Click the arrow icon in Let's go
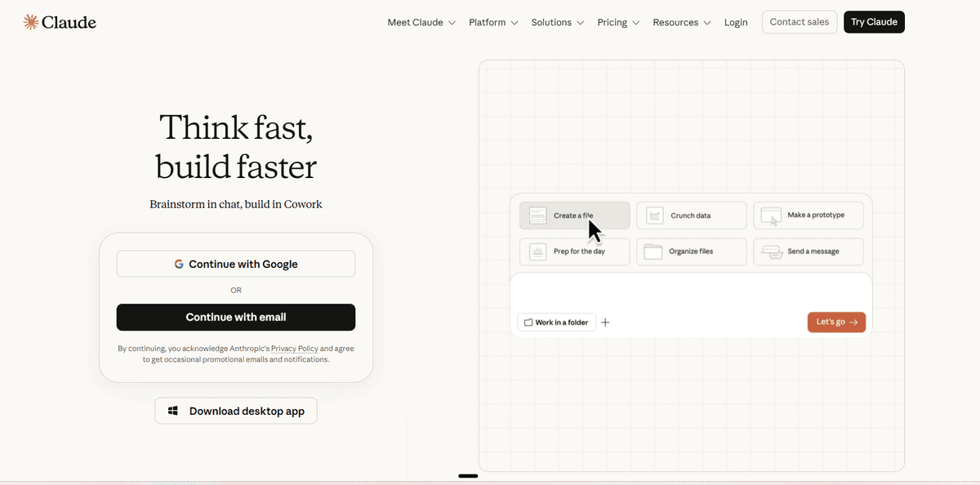 [853, 323]
